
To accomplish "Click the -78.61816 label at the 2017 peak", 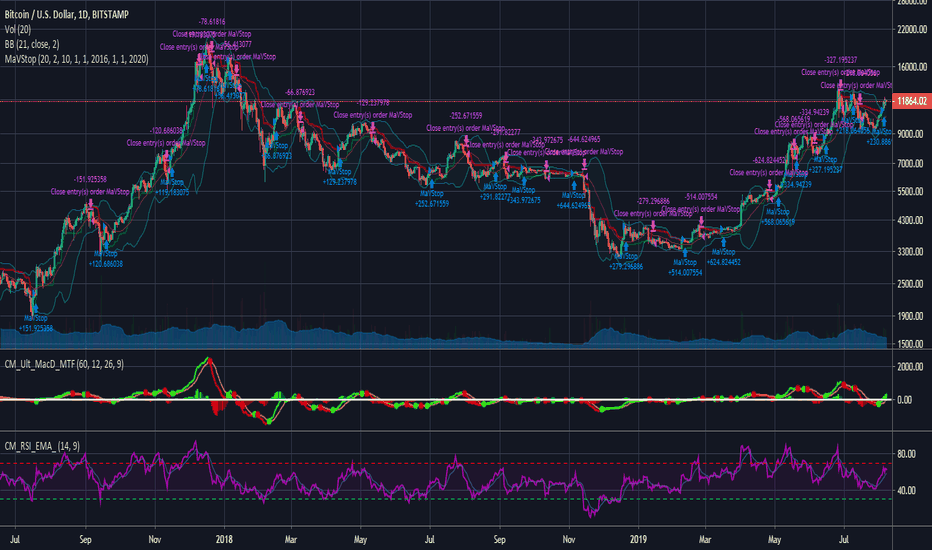I will [212, 21].
